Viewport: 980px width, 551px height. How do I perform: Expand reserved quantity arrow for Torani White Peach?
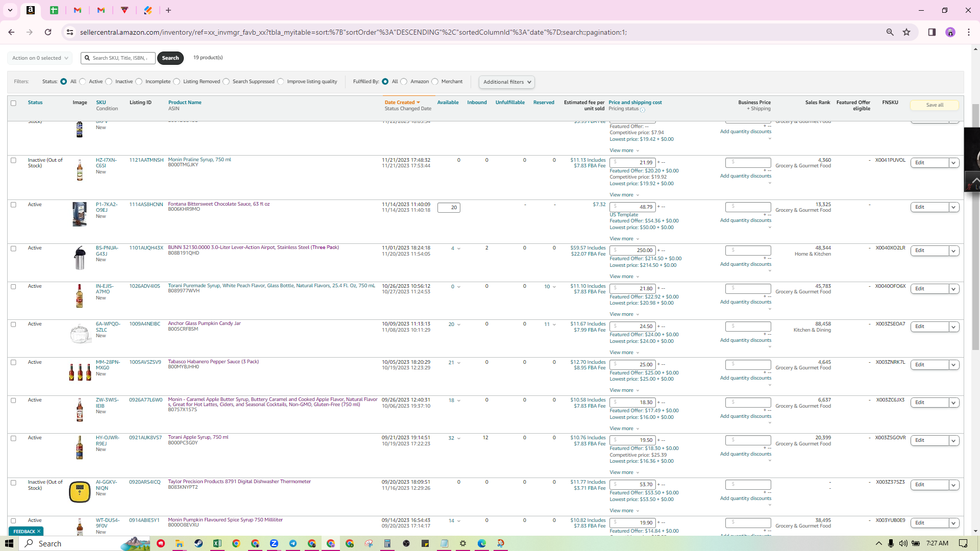pyautogui.click(x=554, y=287)
